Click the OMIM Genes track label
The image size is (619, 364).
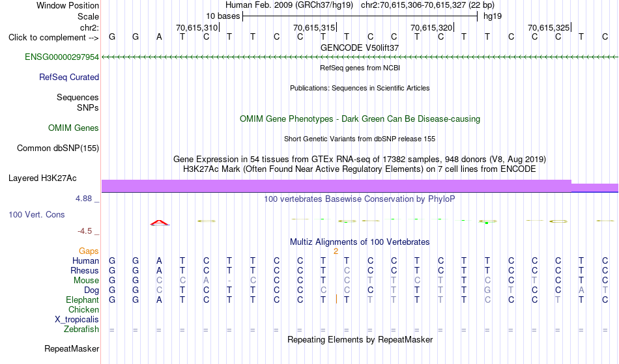(x=73, y=128)
